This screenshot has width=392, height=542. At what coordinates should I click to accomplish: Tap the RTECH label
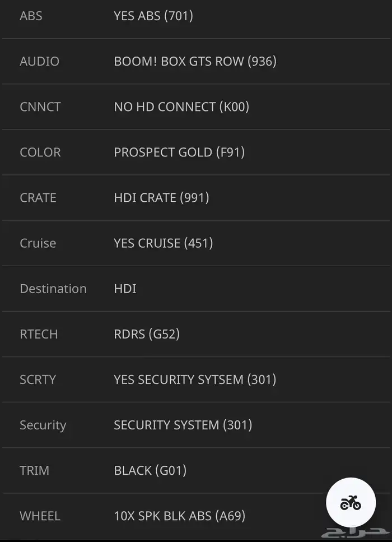pos(39,334)
